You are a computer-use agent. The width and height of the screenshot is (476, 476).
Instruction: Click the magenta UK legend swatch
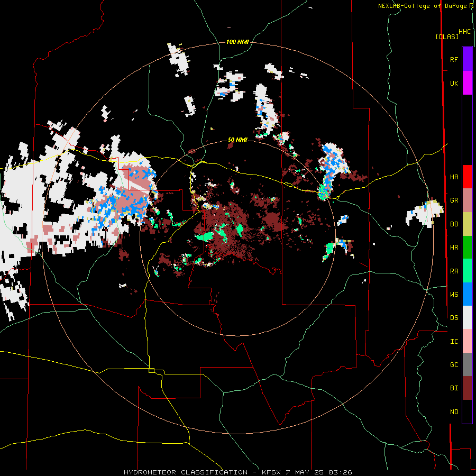467,83
